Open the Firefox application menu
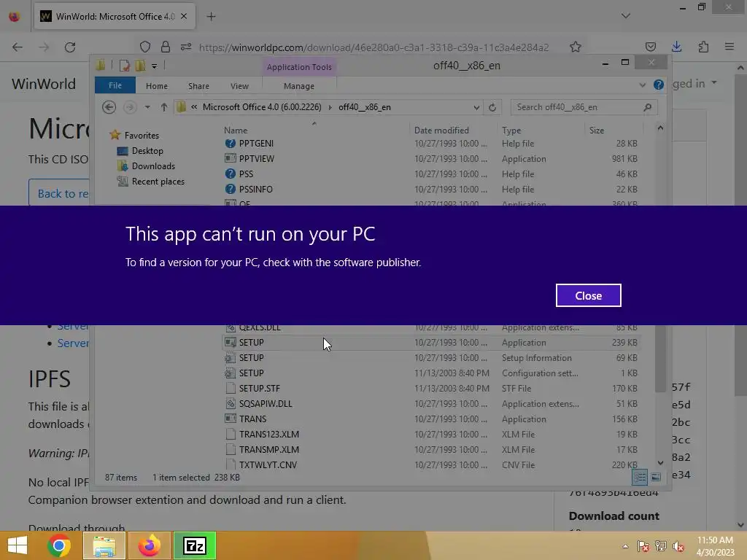This screenshot has width=747, height=560. pos(729,47)
